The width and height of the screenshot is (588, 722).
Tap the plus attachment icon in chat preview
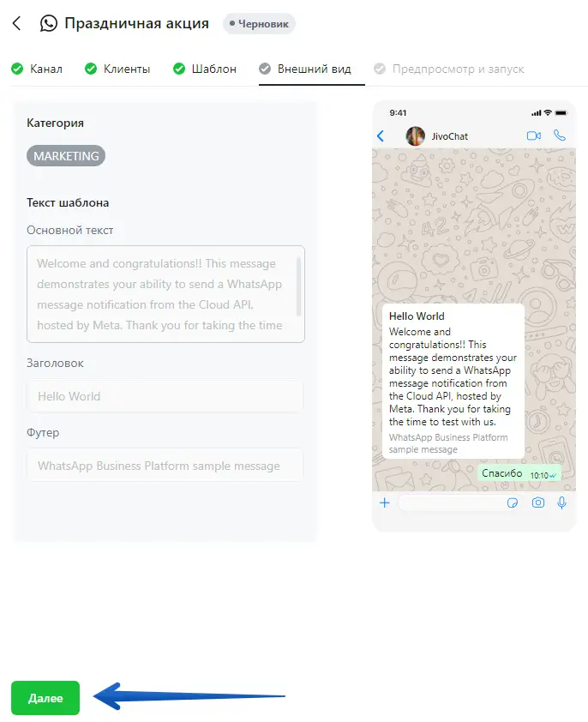coord(385,502)
